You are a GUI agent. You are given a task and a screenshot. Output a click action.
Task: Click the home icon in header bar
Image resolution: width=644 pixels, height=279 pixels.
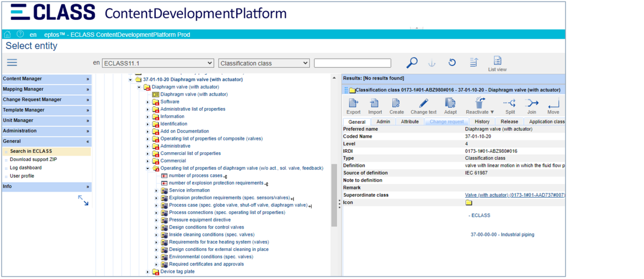(x=7, y=35)
